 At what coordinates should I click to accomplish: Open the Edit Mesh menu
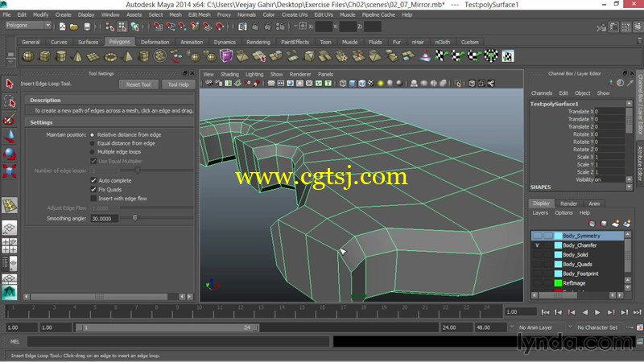pos(199,14)
